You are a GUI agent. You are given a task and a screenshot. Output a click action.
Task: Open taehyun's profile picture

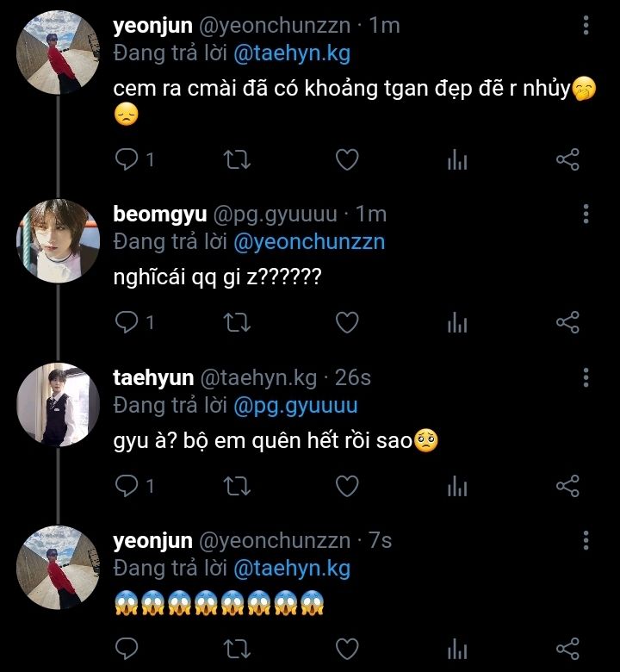click(x=59, y=404)
